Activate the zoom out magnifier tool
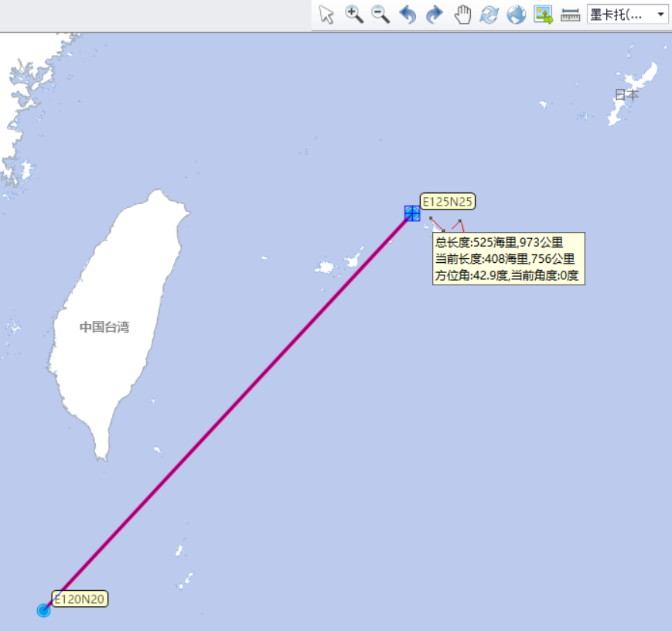672x631 pixels. (x=380, y=15)
